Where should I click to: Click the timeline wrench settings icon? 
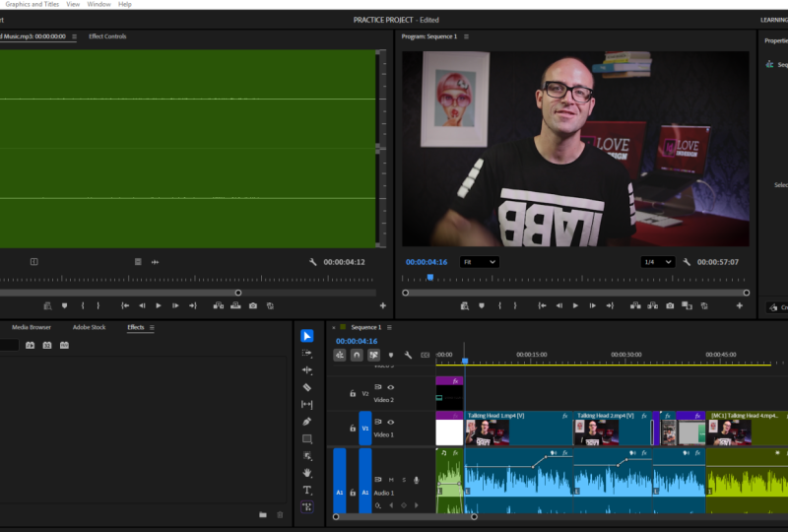[x=408, y=355]
